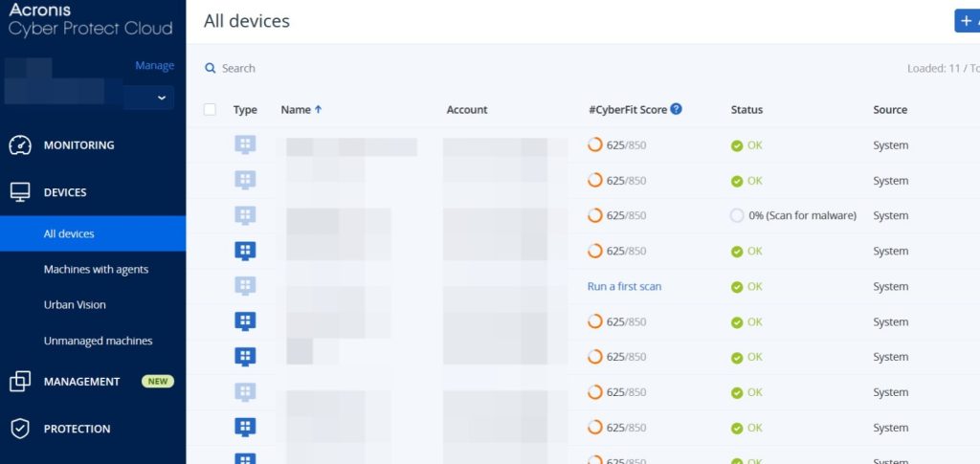Viewport: 980px width, 464px height.
Task: Click the Management overlapping squares icon
Action: pos(20,382)
